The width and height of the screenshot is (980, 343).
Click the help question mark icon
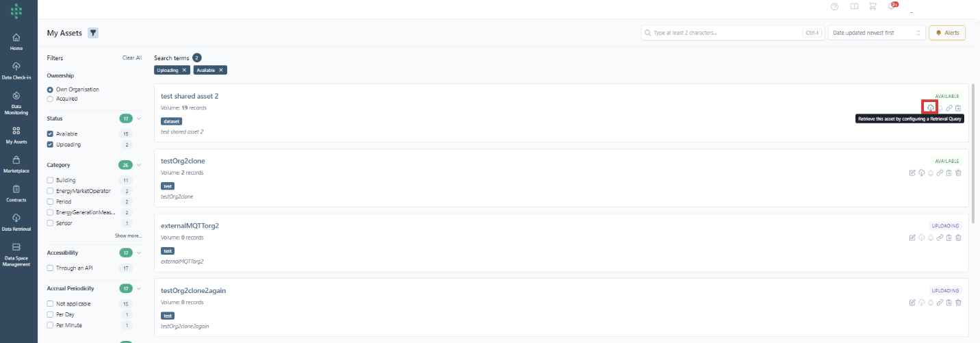pos(834,7)
